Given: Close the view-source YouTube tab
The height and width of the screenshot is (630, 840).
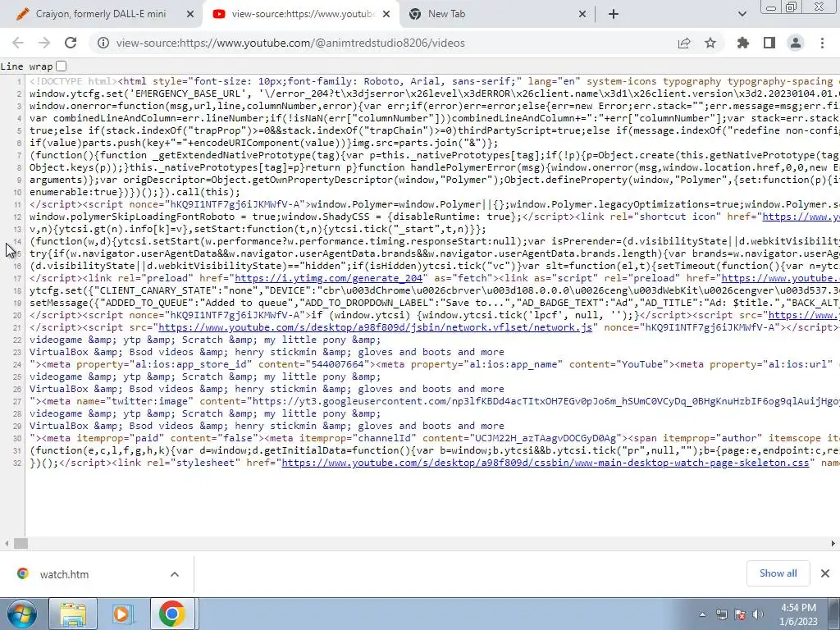Looking at the screenshot, I should pyautogui.click(x=387, y=15).
